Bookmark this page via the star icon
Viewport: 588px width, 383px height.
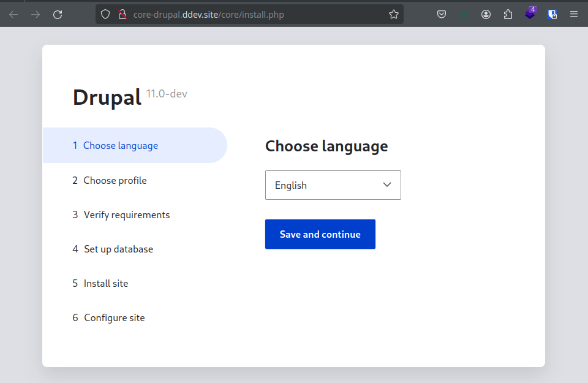pyautogui.click(x=393, y=14)
